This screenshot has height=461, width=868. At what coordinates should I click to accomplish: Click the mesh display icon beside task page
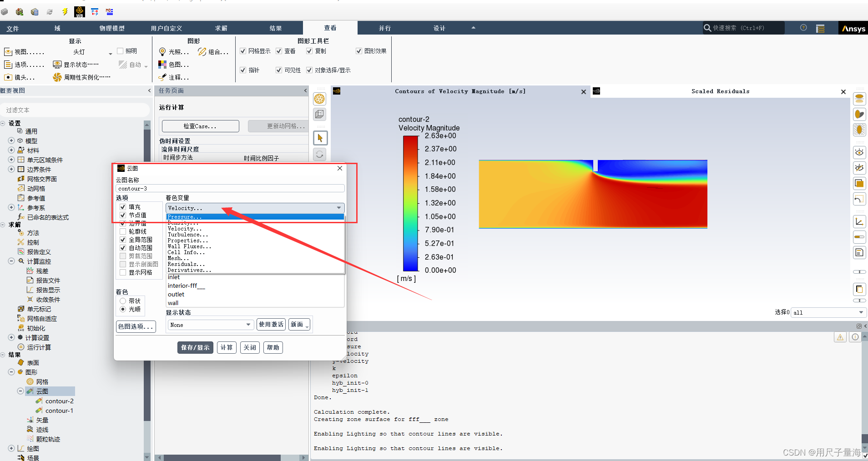pyautogui.click(x=320, y=99)
